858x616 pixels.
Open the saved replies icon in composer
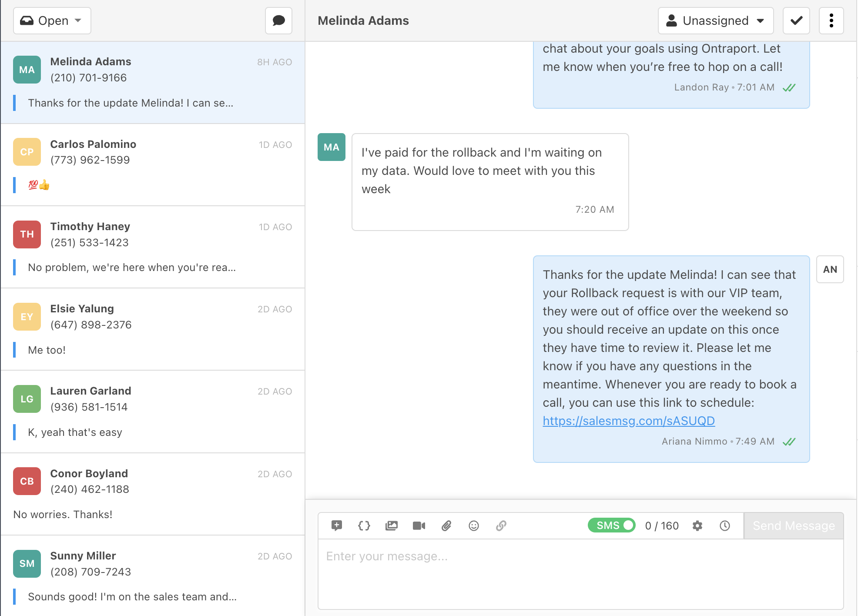(x=336, y=526)
